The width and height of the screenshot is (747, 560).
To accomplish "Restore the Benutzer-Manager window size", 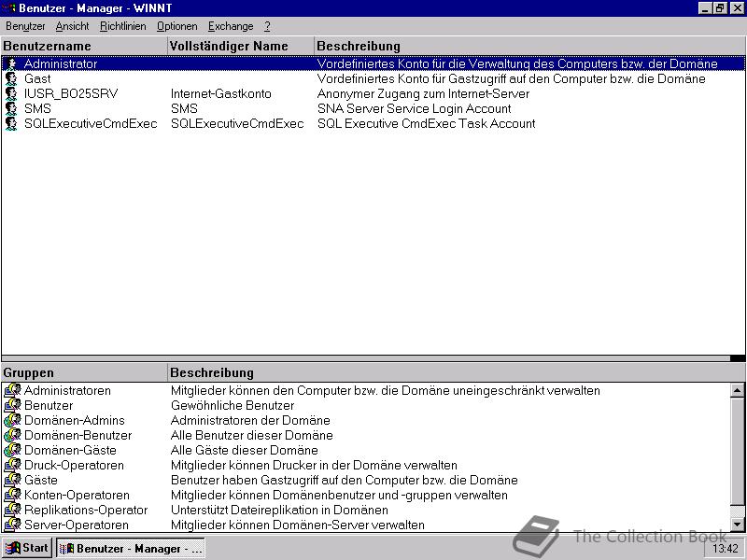I will (720, 8).
